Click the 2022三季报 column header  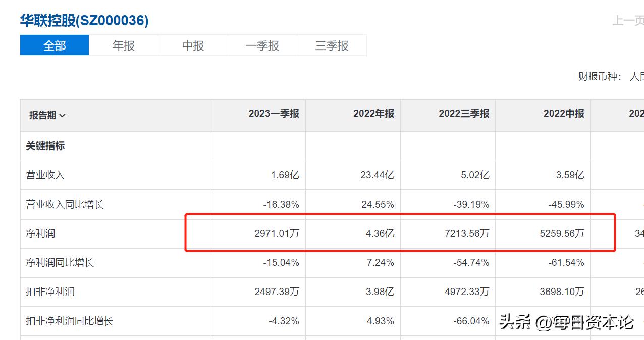tap(464, 115)
